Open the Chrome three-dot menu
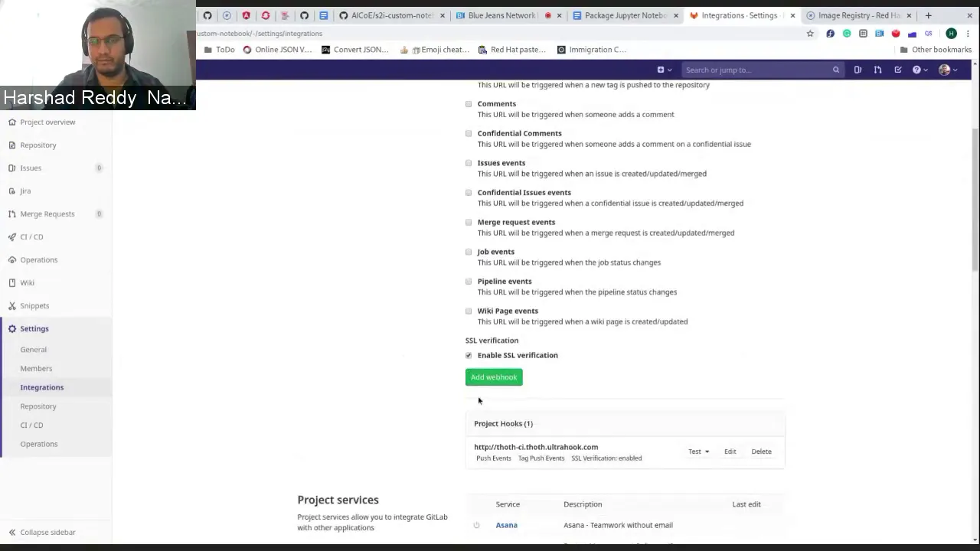980x551 pixels. [x=968, y=34]
